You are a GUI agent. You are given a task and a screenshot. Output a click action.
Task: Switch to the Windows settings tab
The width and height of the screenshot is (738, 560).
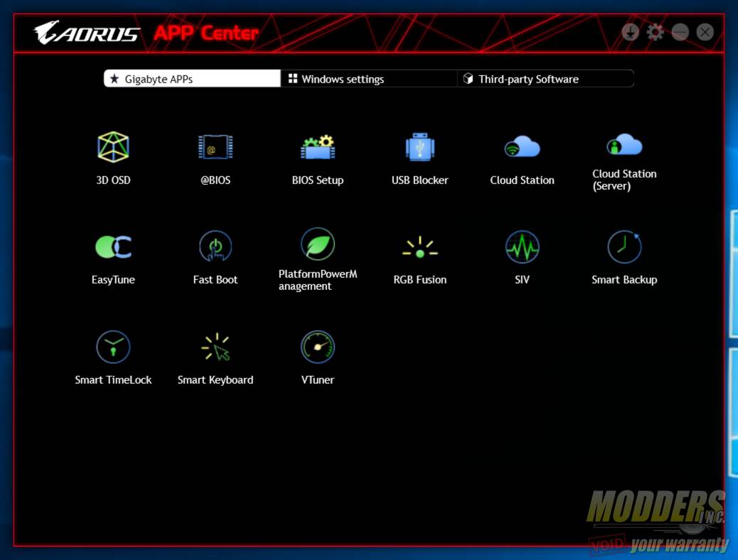(x=368, y=79)
